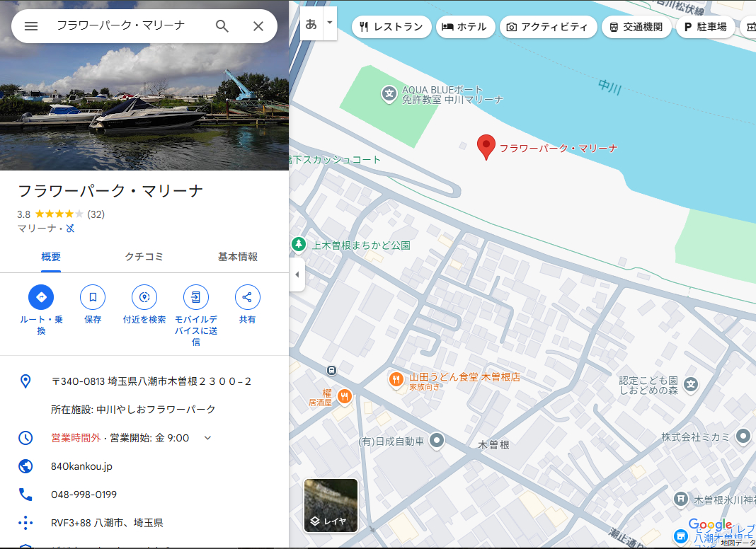Click the 付近を検索 nearby icon
Viewport: 756px width, 549px height.
pos(144,297)
